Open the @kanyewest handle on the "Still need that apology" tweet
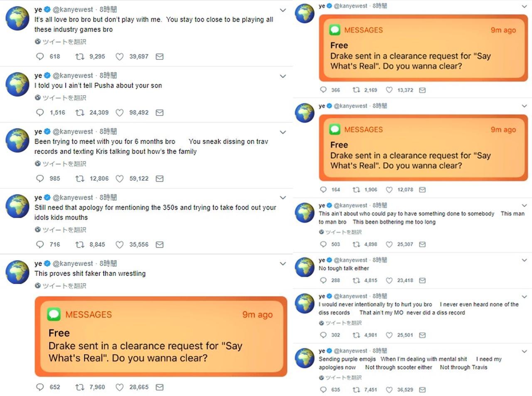This screenshot has width=532, height=396. 73,197
